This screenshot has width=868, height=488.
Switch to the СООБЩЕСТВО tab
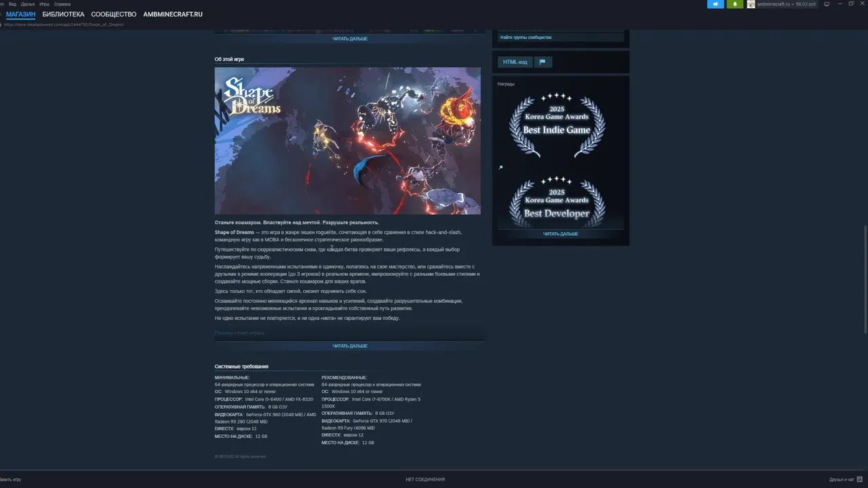[113, 14]
